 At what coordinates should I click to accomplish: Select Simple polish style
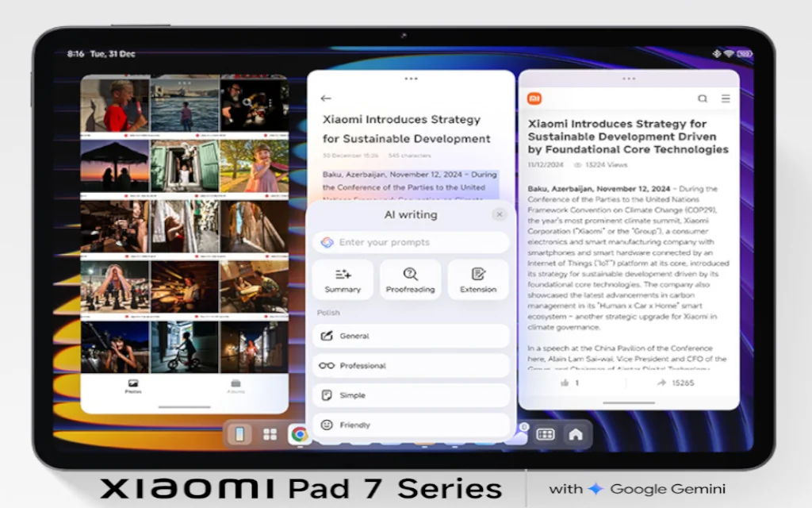[411, 395]
